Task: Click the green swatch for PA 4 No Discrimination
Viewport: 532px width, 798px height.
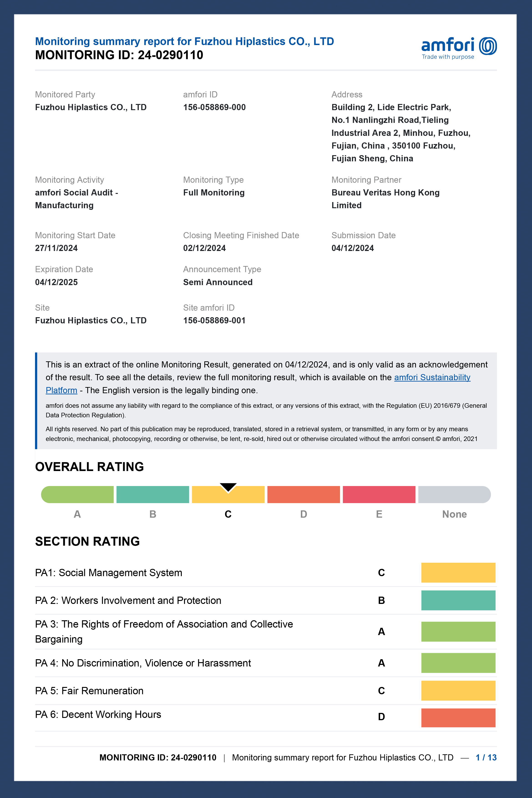Action: (458, 663)
